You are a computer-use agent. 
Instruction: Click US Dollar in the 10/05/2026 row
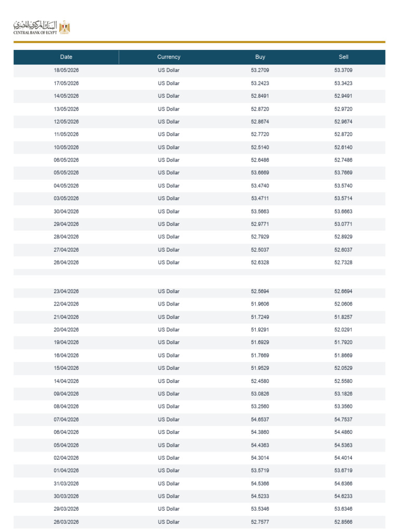click(x=169, y=147)
